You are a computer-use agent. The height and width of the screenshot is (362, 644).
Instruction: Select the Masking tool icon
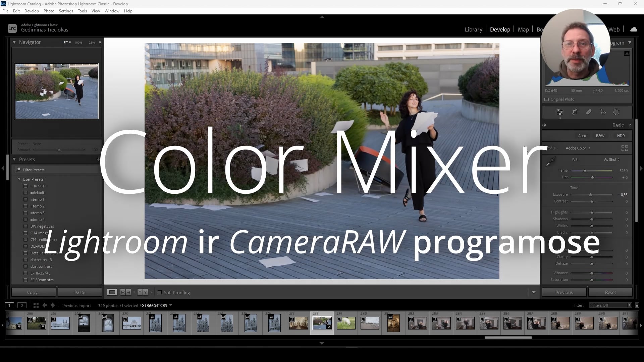click(x=616, y=112)
